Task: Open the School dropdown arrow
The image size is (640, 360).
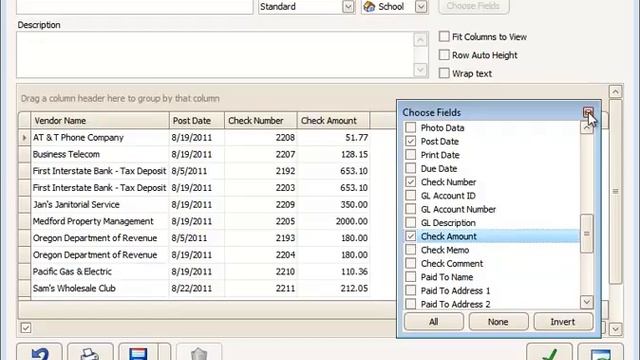Action: point(421,7)
